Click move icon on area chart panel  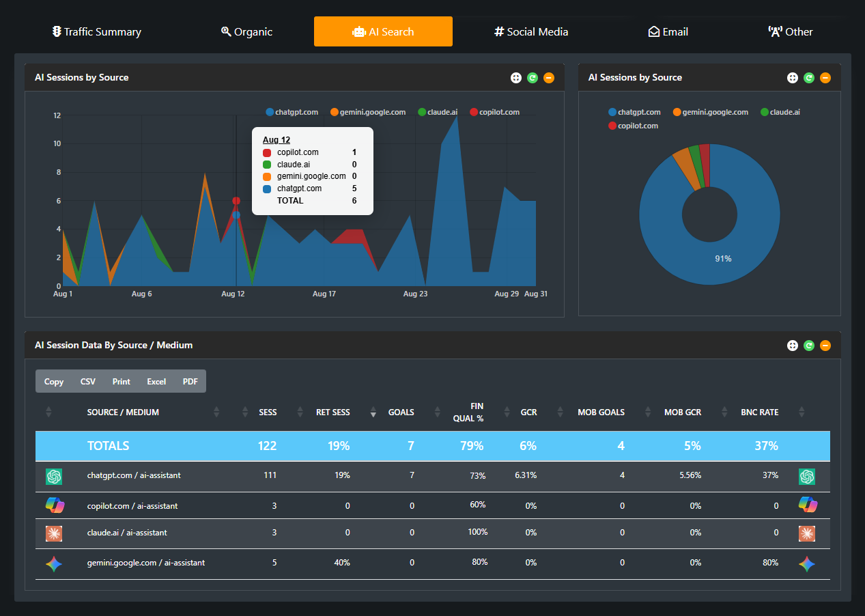pyautogui.click(x=516, y=78)
